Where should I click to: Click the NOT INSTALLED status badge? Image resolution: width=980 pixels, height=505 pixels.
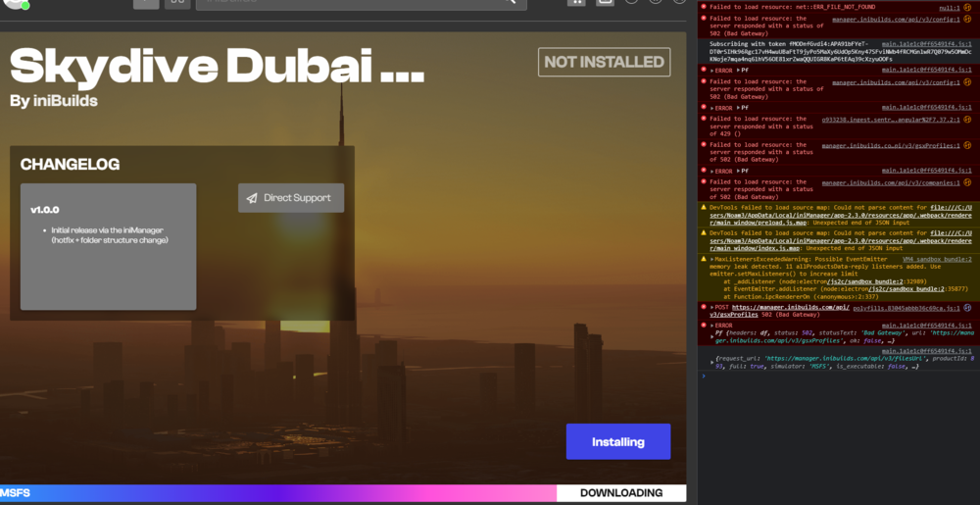coord(604,62)
